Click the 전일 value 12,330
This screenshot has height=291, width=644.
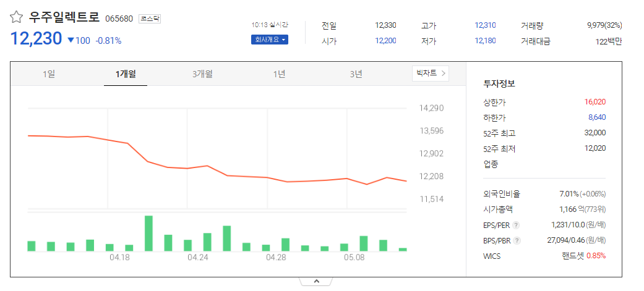[x=385, y=25]
